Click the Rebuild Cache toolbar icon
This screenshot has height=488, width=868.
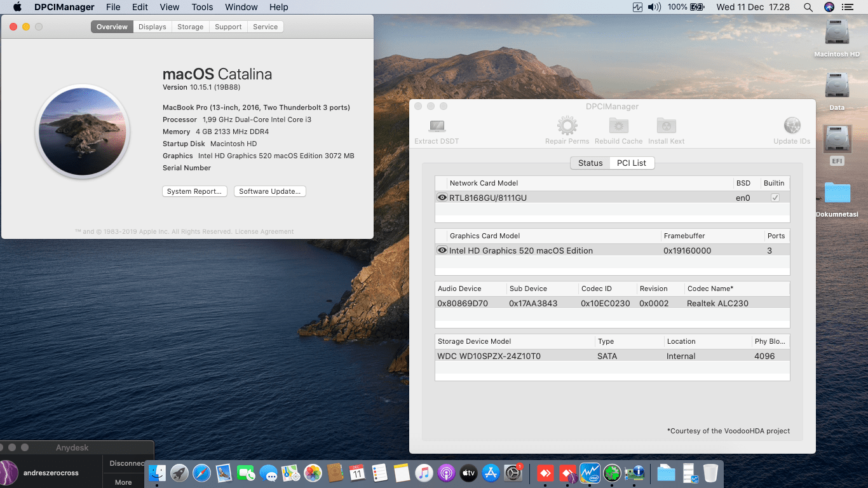coord(618,126)
